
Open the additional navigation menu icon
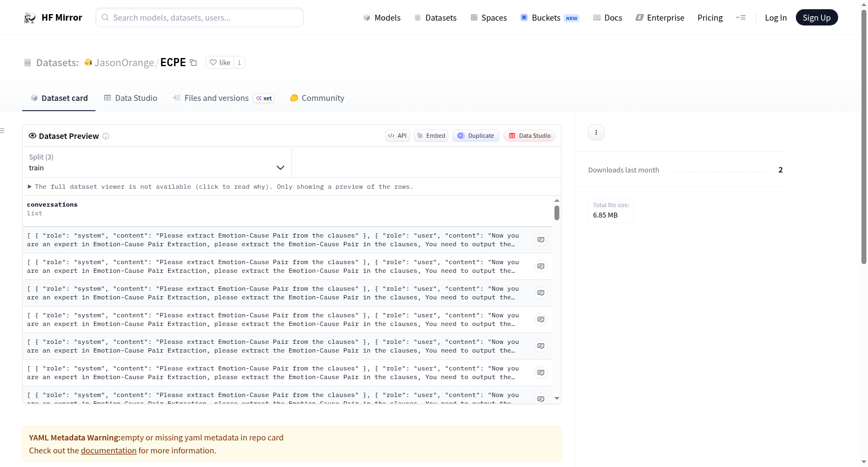coord(741,17)
